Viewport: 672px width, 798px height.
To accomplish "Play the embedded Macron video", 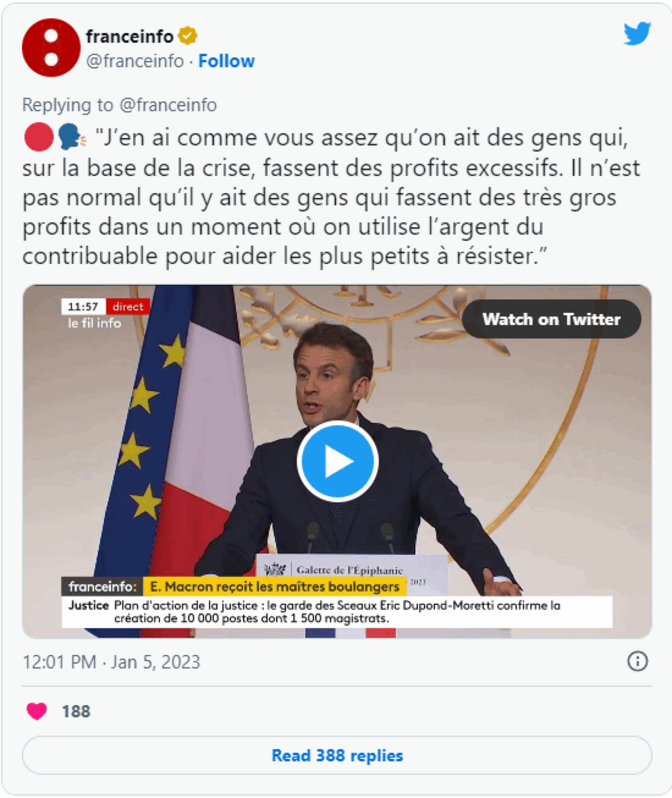I will pyautogui.click(x=338, y=461).
